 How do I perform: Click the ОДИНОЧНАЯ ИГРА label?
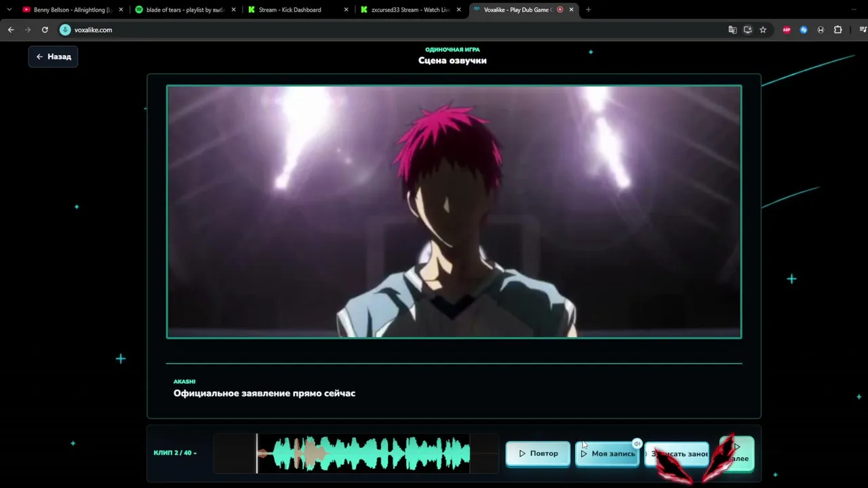coord(452,49)
